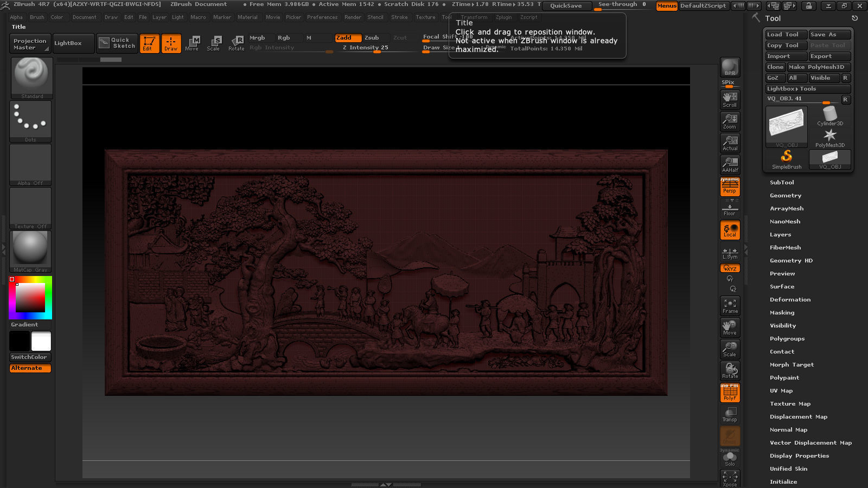The width and height of the screenshot is (868, 488).
Task: Click the SwitchColor button
Action: (30, 357)
